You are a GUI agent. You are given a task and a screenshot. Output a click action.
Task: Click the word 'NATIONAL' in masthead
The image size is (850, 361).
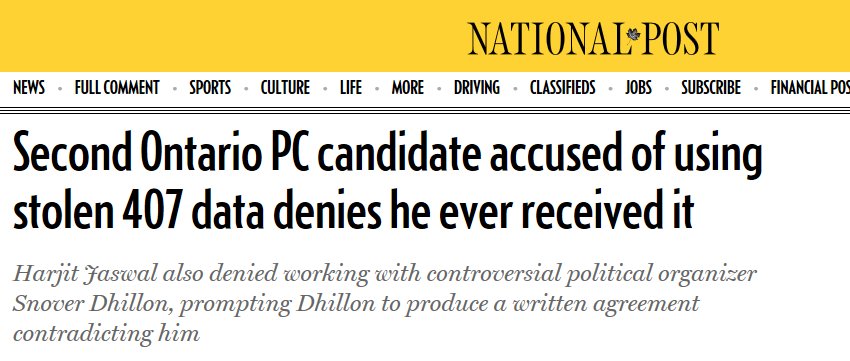click(546, 38)
